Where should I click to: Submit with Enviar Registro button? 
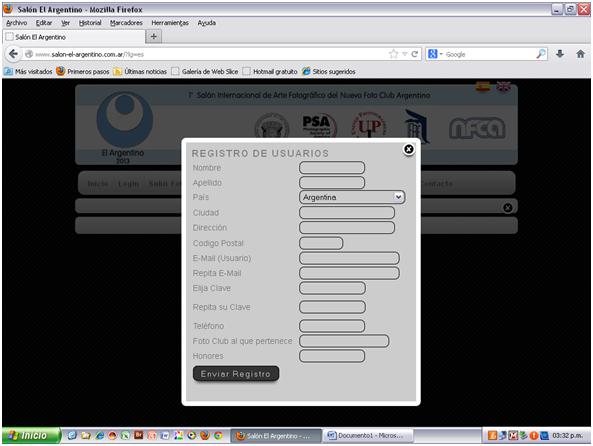point(236,374)
